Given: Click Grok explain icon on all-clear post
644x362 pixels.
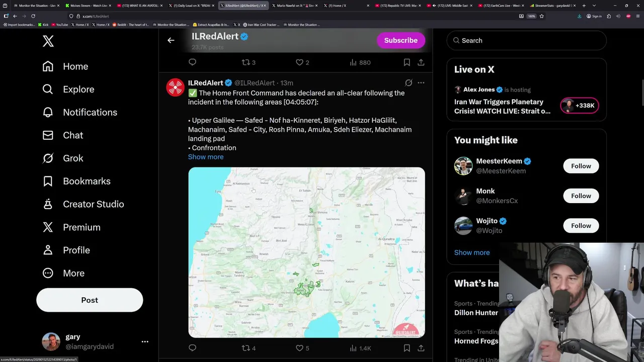Looking at the screenshot, I should pos(409,83).
